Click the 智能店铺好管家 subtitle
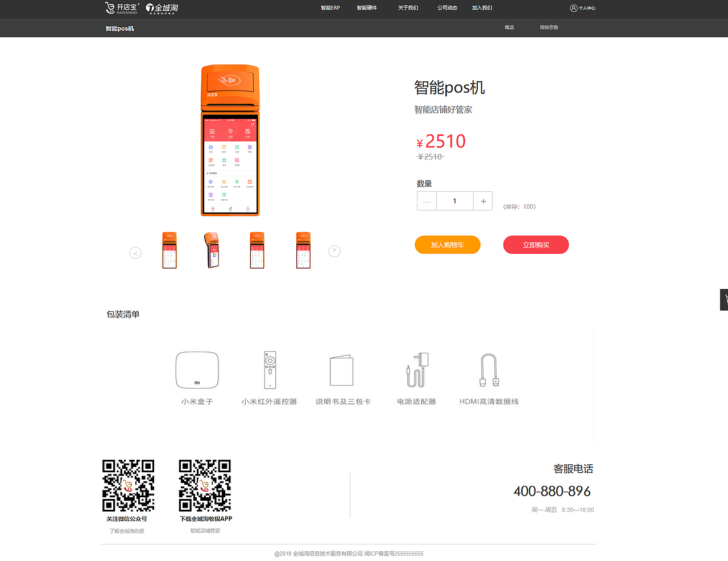The height and width of the screenshot is (561, 728). [x=443, y=110]
